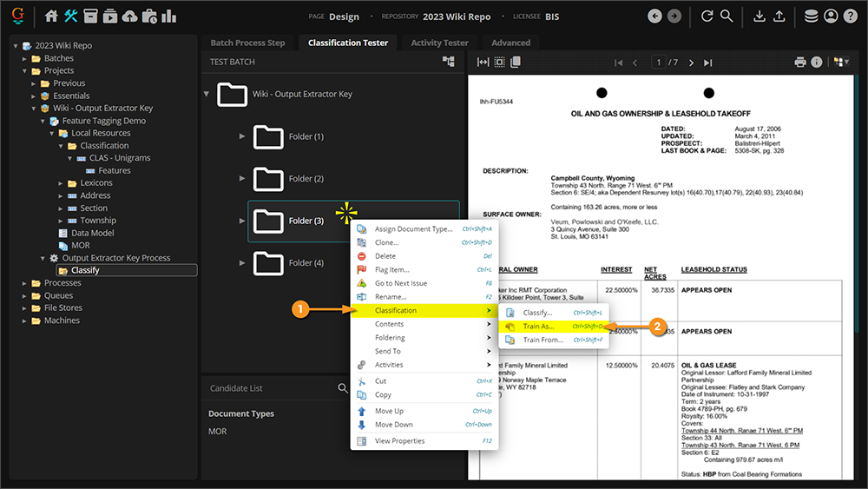Click fit-to-width icon in document viewer
The image size is (868, 489).
pos(483,63)
